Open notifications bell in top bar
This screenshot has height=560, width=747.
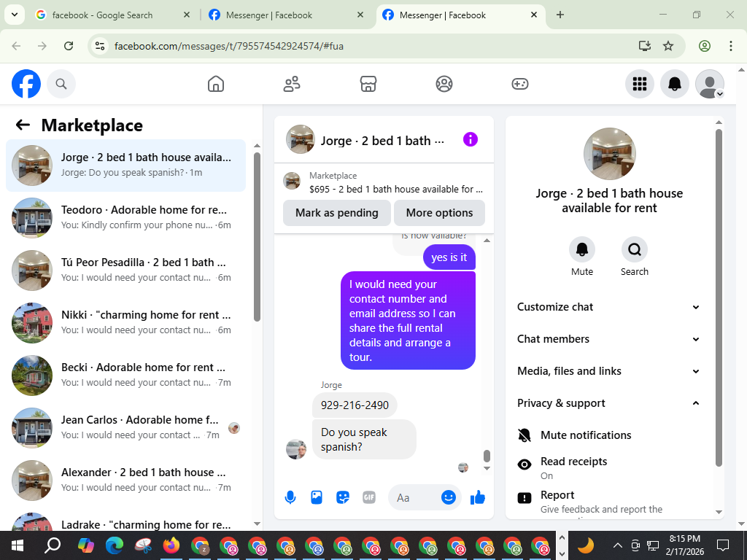coord(675,84)
